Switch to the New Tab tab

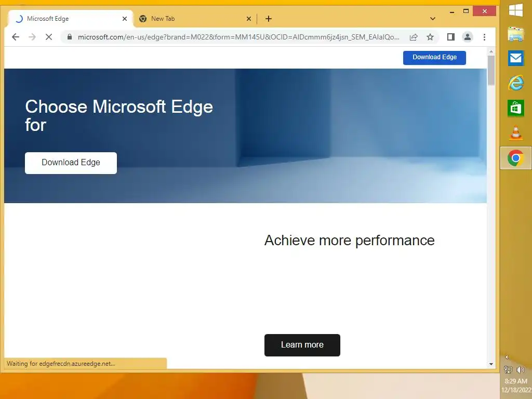195,19
